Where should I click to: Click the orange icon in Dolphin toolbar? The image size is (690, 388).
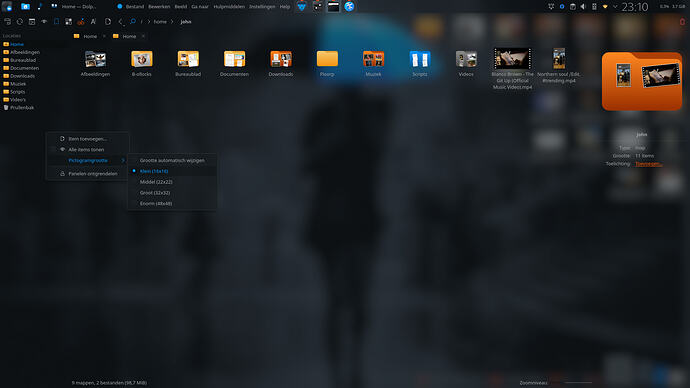pos(81,21)
